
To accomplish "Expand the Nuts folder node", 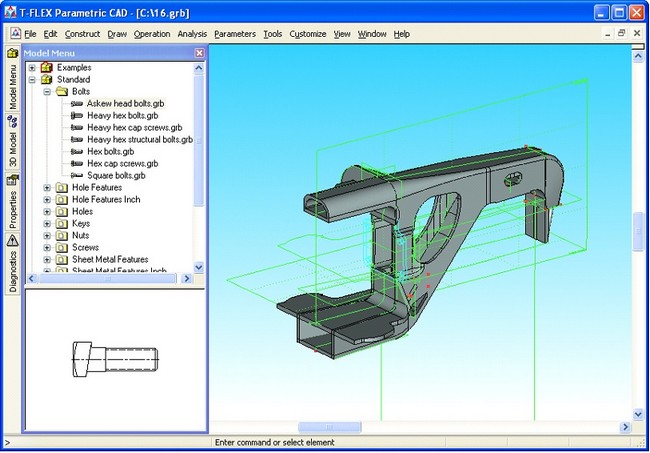I will tap(47, 236).
